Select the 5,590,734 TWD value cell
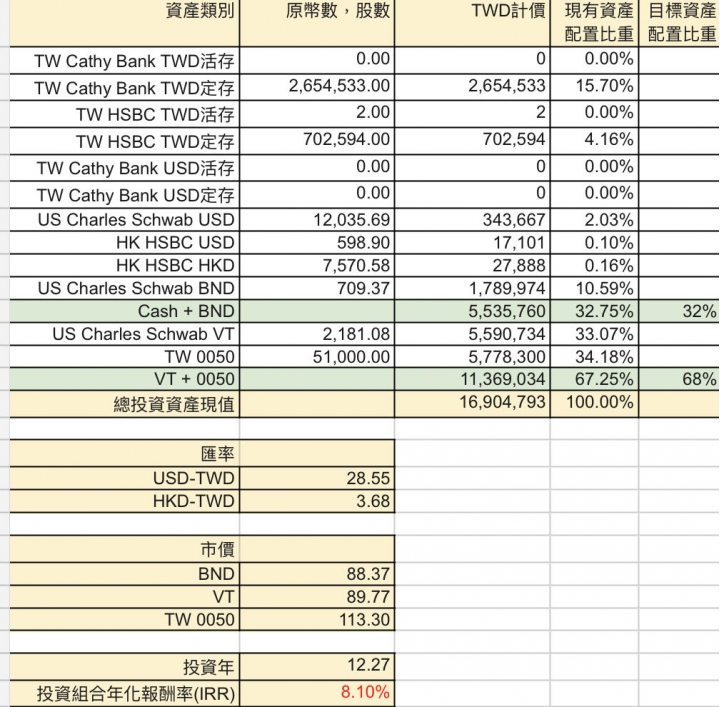The image size is (720, 707). [x=472, y=334]
